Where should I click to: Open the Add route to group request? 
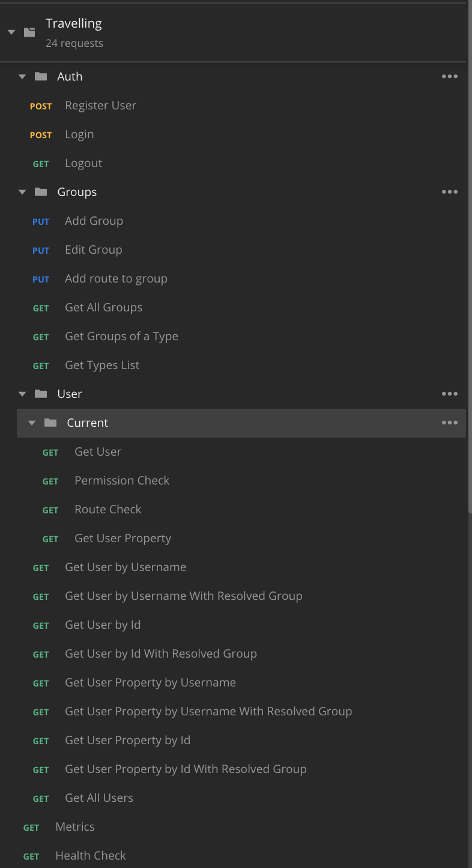pos(116,278)
